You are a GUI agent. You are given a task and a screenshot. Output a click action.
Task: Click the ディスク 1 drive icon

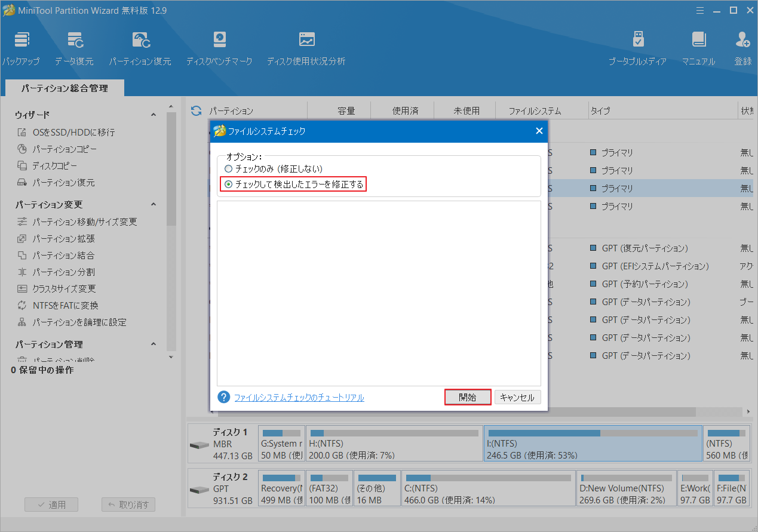[x=199, y=445]
